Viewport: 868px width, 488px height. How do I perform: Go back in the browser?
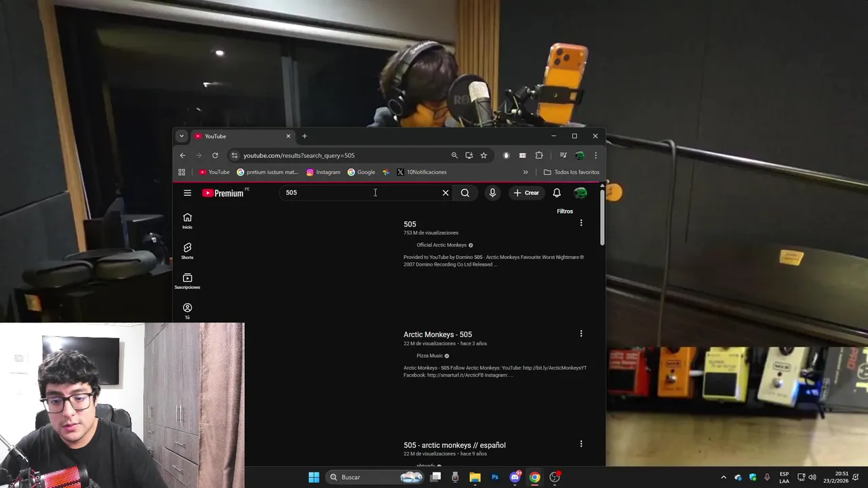click(x=182, y=156)
